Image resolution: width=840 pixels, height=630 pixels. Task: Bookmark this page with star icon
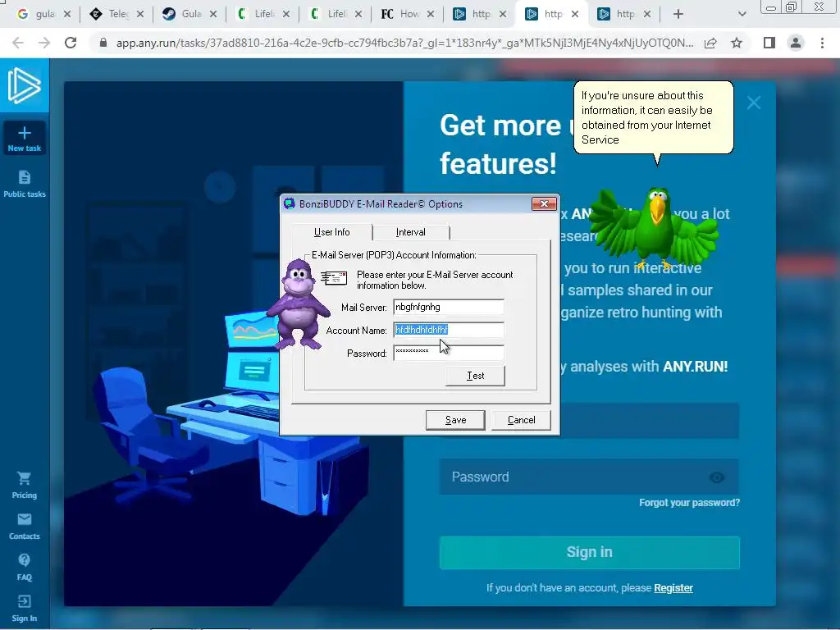pos(737,43)
